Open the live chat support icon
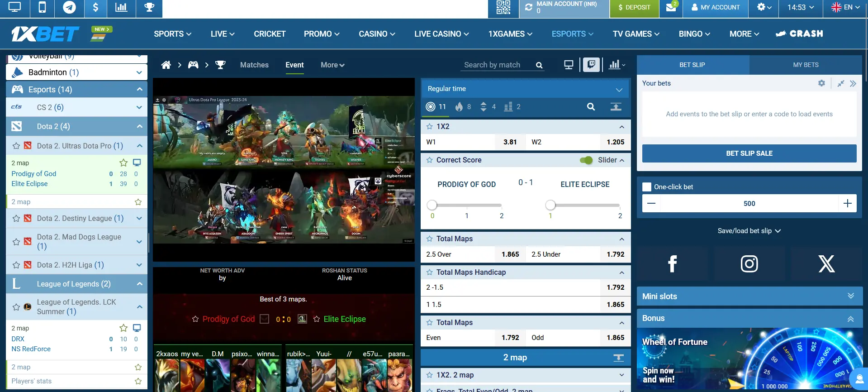868x392 pixels. (x=859, y=379)
